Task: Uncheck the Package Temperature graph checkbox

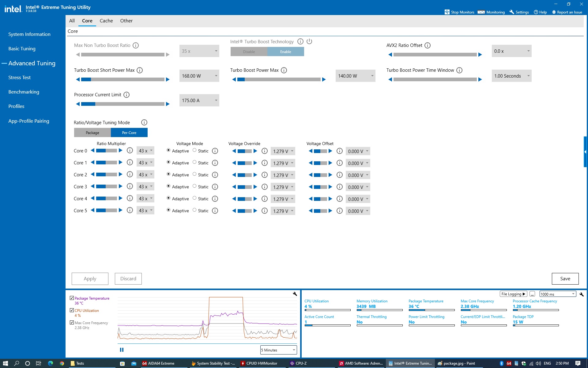Action: pyautogui.click(x=72, y=298)
